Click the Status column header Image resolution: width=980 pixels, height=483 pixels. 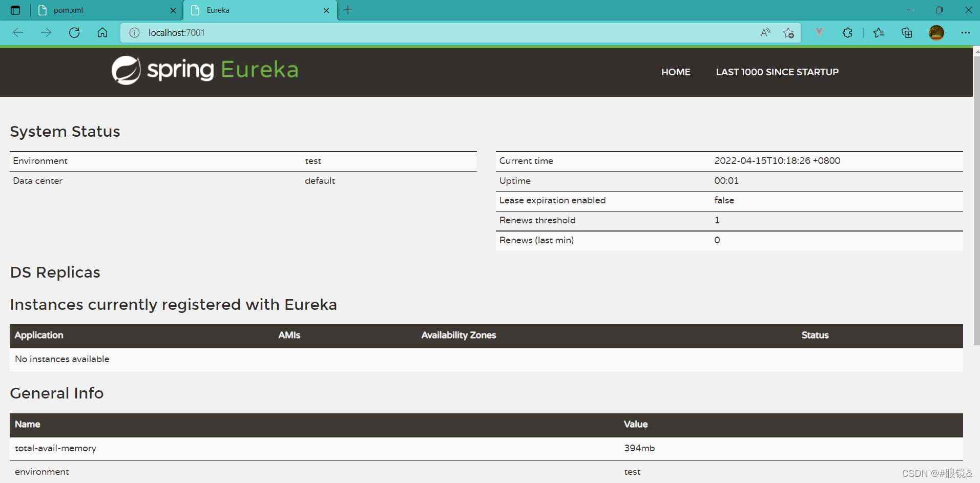coord(815,335)
